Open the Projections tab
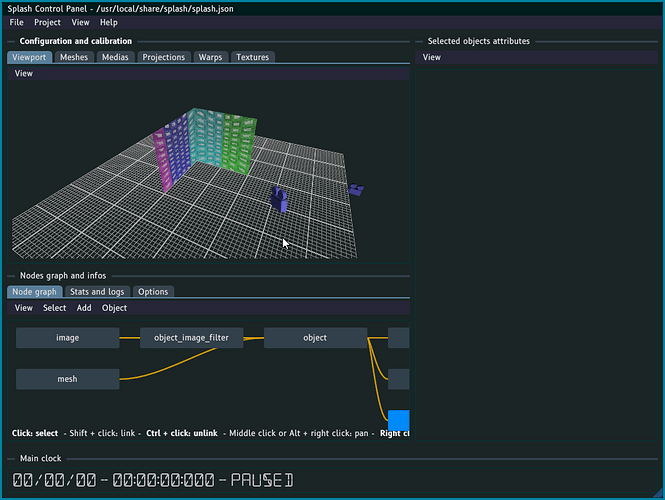This screenshot has width=665, height=500. point(163,57)
